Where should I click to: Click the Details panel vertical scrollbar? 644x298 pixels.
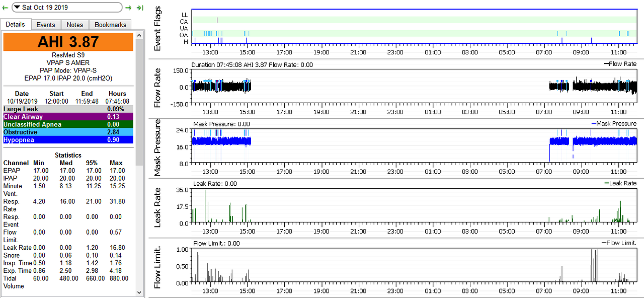pyautogui.click(x=139, y=164)
